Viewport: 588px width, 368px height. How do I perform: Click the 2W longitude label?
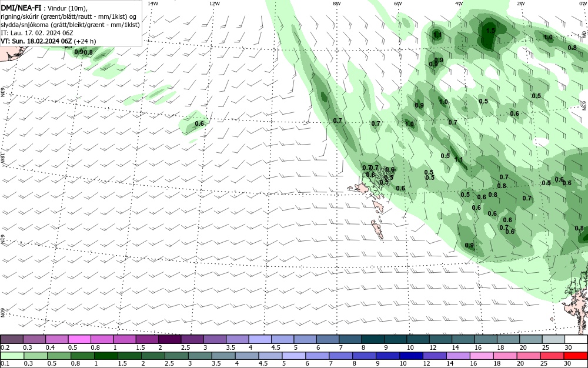520,4
